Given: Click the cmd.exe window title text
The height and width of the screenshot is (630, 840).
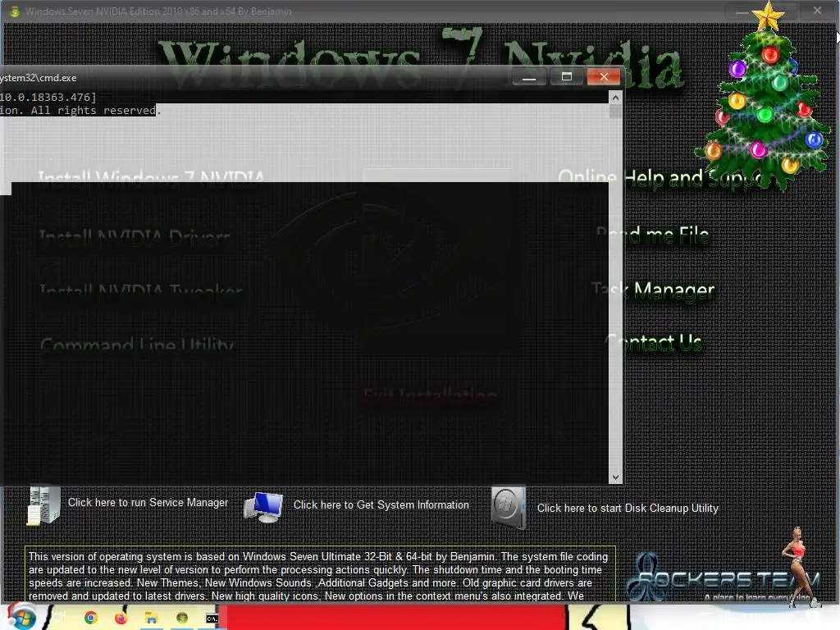Looking at the screenshot, I should pos(38,78).
